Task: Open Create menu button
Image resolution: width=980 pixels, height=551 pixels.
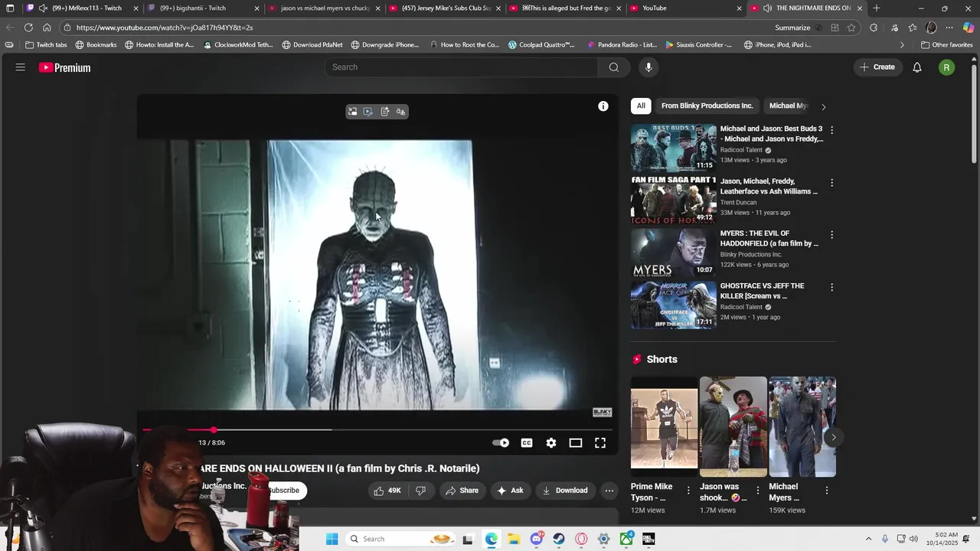Action: [877, 67]
